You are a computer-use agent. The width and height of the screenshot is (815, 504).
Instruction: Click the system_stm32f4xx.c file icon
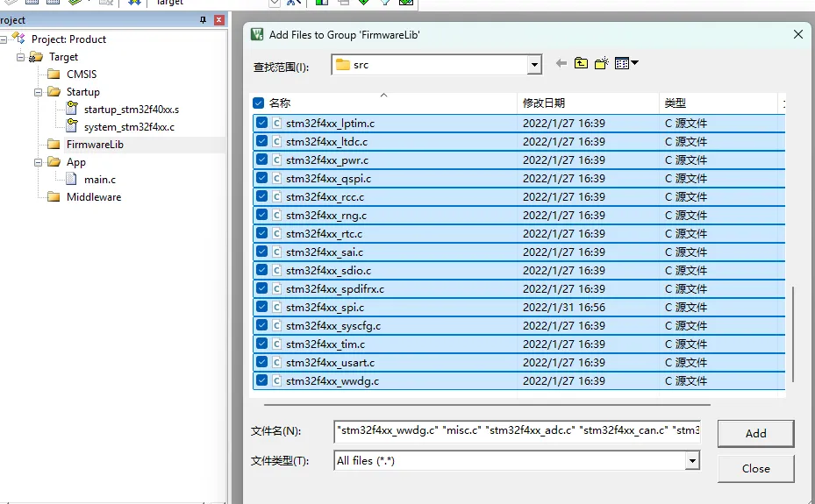(72, 125)
